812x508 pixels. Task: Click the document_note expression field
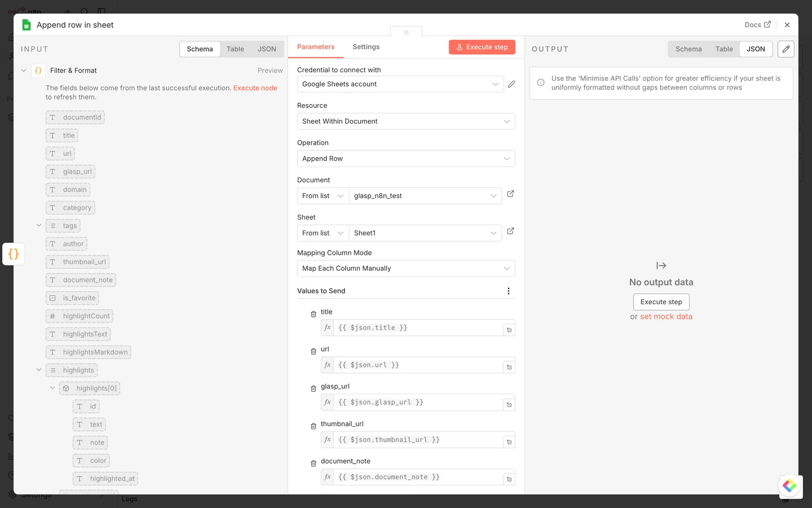click(418, 477)
